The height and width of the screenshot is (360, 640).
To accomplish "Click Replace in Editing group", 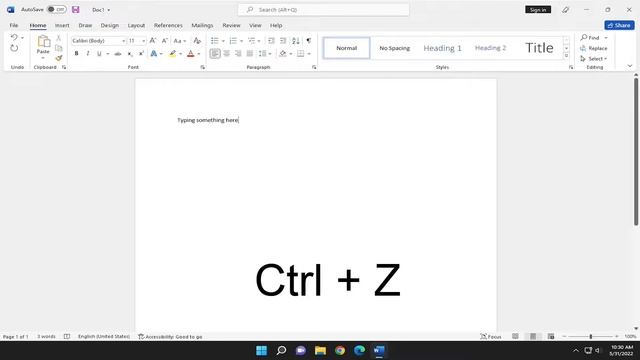I will point(594,48).
